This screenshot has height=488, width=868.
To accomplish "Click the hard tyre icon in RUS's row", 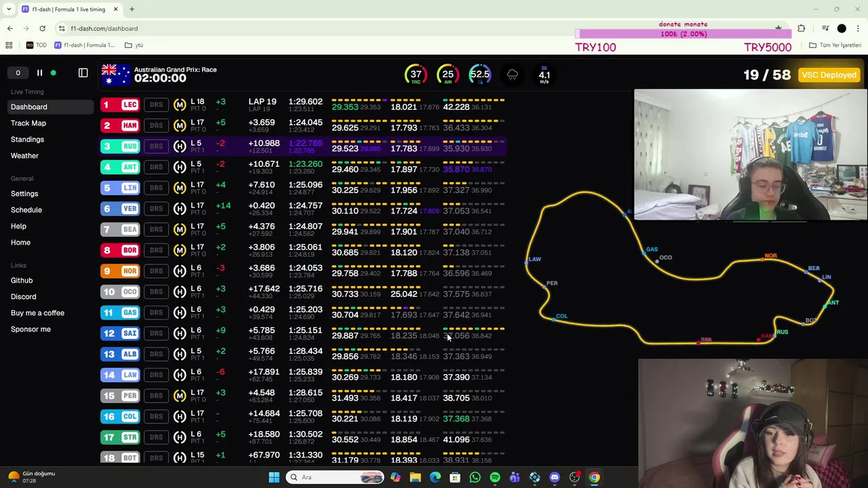I will click(180, 146).
